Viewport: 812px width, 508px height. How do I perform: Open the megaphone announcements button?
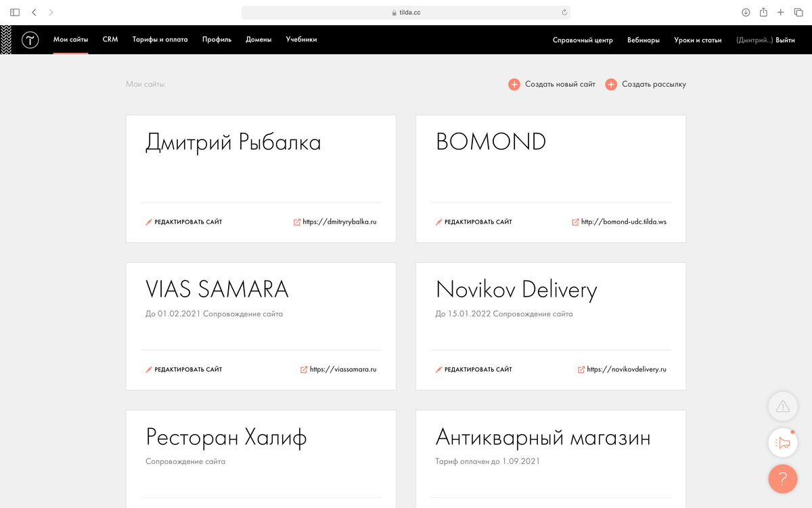(x=783, y=443)
